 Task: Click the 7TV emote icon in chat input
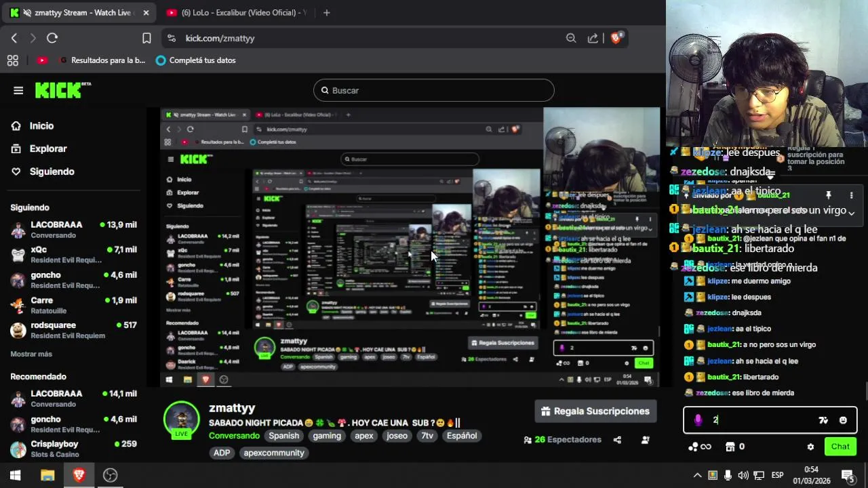click(823, 420)
